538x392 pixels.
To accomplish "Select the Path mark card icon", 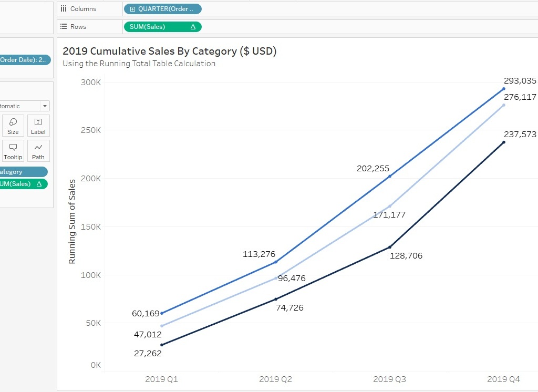I will pyautogui.click(x=38, y=151).
